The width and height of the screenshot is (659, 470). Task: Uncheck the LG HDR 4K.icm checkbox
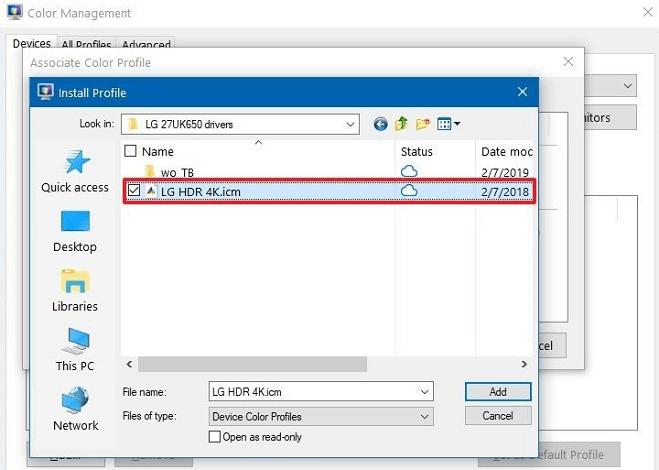coord(134,190)
